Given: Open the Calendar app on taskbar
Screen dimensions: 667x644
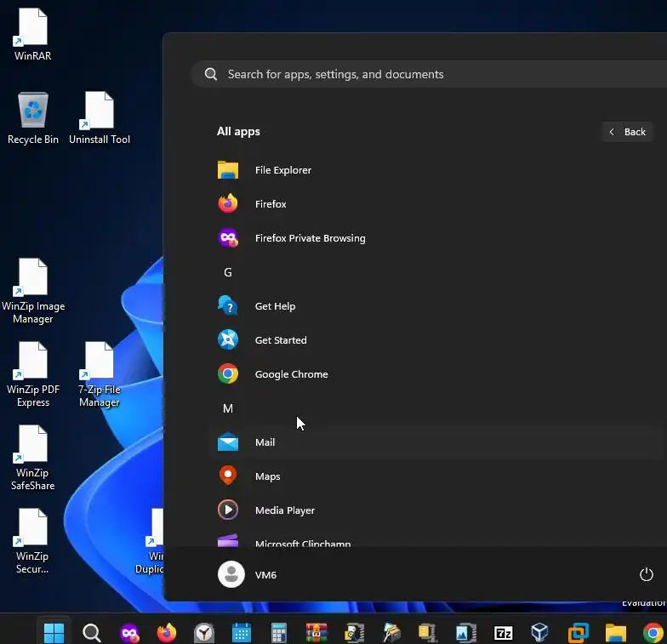Looking at the screenshot, I should 242,633.
